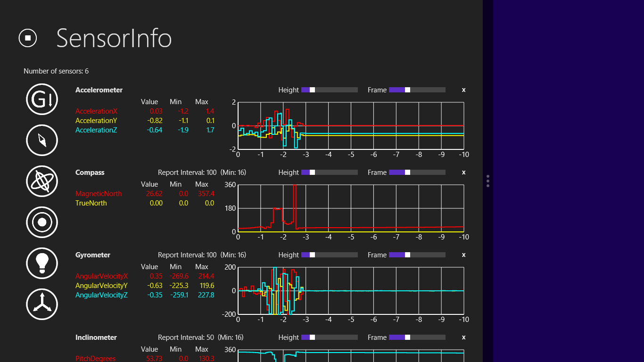This screenshot has height=362, width=644.
Task: Click the stop recording button beside SensorInfo
Action: (x=28, y=38)
